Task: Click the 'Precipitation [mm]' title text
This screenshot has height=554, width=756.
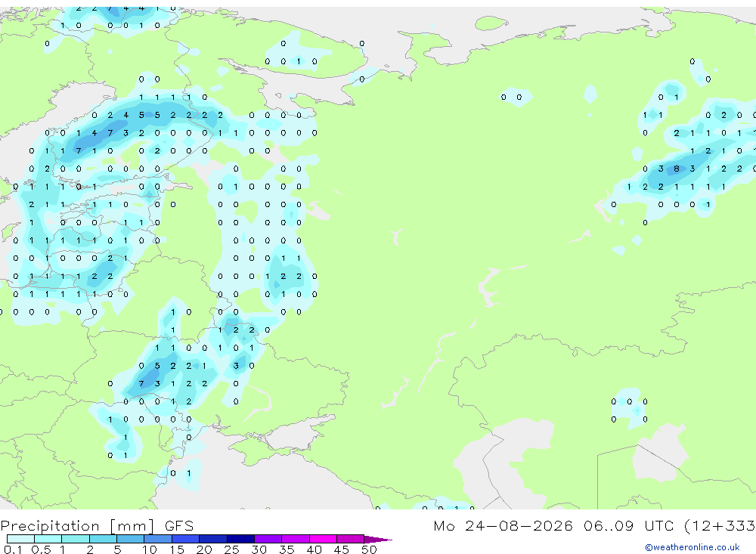Action: pos(77,526)
